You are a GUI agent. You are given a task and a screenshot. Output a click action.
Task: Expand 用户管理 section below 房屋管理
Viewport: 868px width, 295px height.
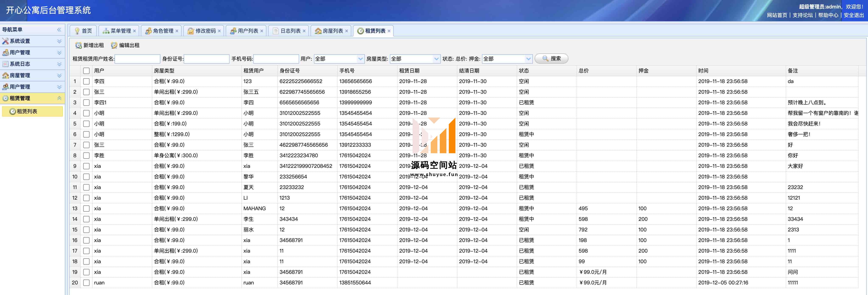click(x=59, y=87)
